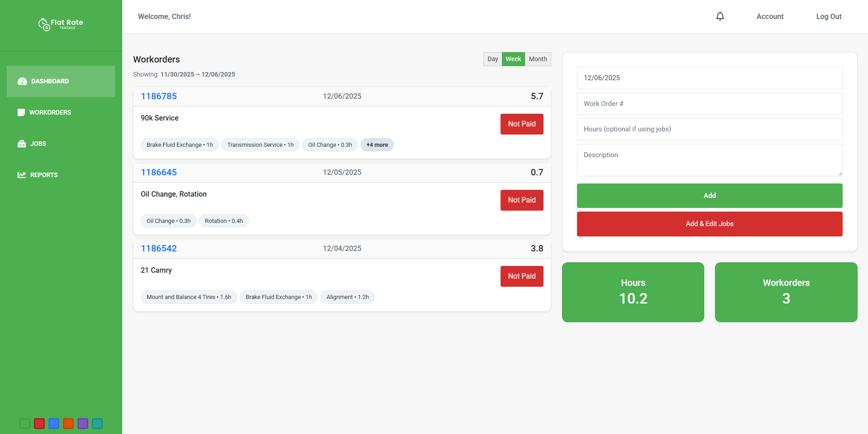Select the red color swatch

[x=39, y=423]
